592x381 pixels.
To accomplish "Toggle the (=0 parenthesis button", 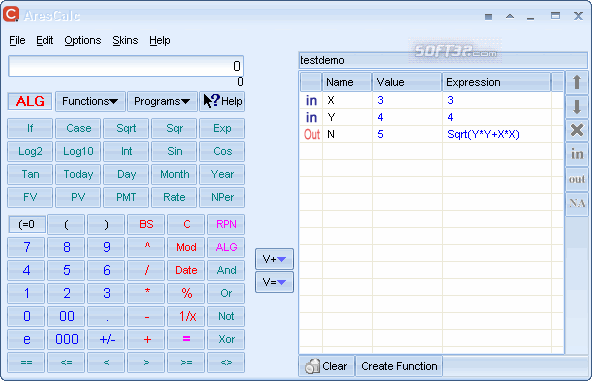I will [x=27, y=224].
